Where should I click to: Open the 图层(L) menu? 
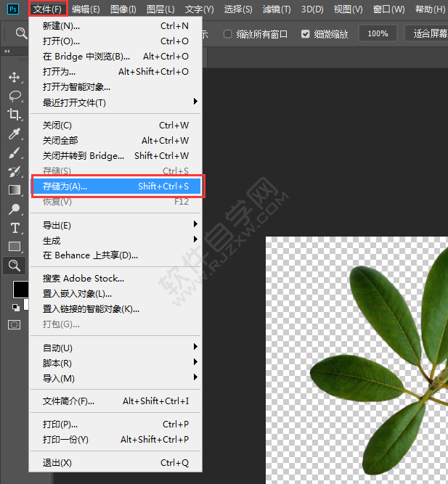tap(160, 9)
